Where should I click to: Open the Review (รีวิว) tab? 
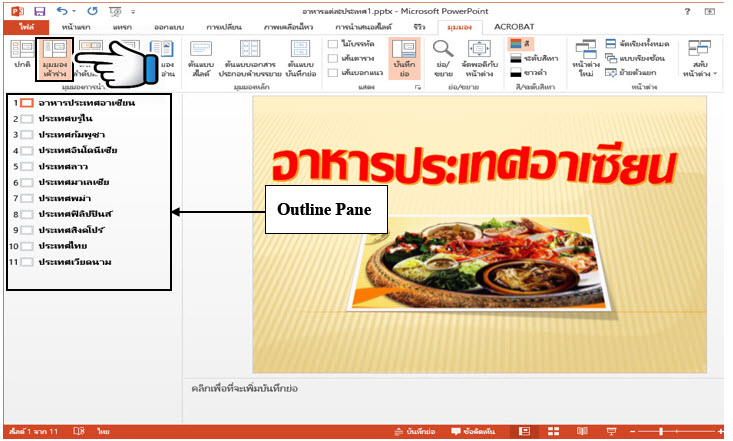419,27
